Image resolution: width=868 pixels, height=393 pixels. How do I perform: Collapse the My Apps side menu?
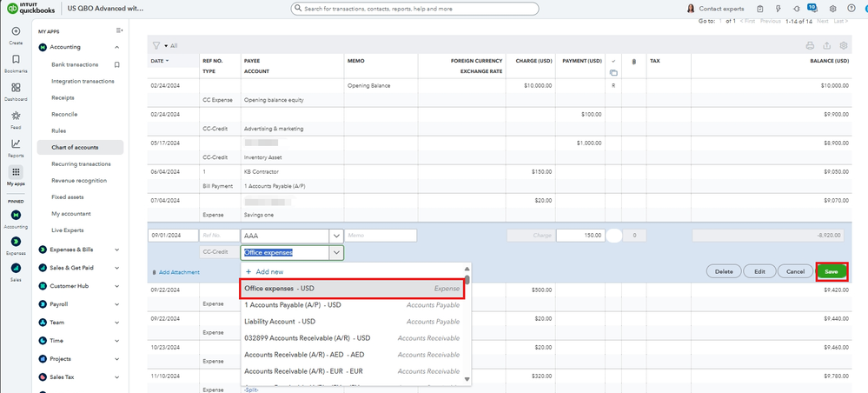click(x=119, y=30)
